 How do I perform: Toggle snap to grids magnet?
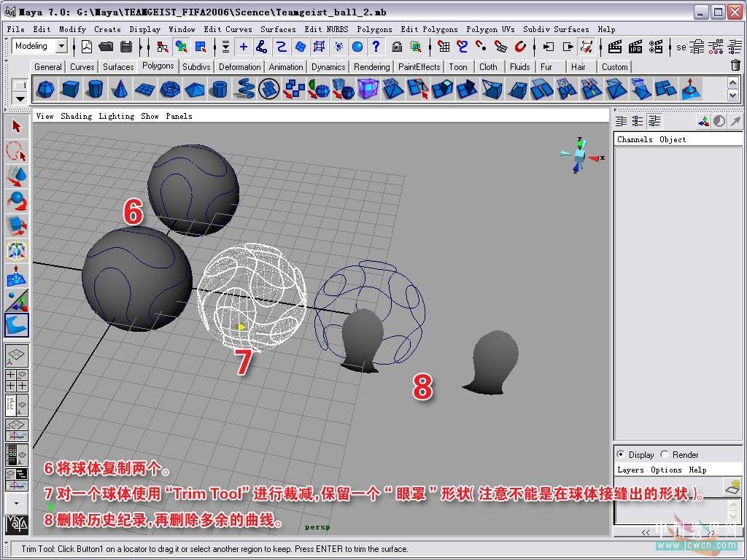pyautogui.click(x=444, y=47)
